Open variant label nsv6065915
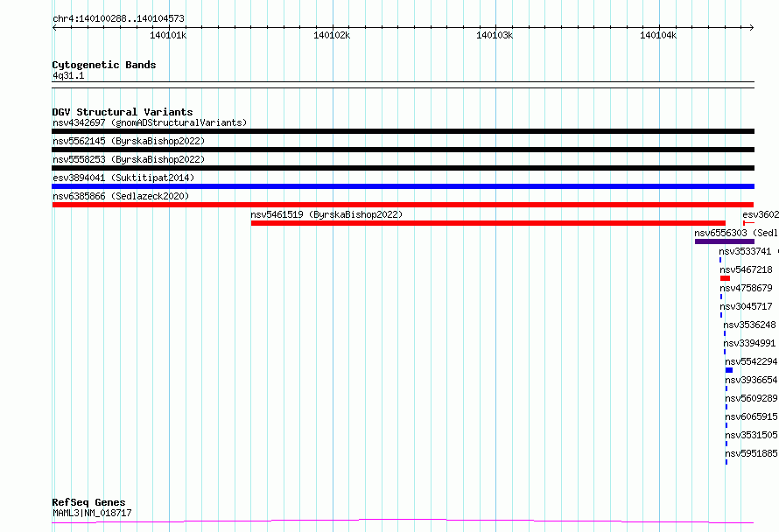779x532 pixels. [x=751, y=416]
